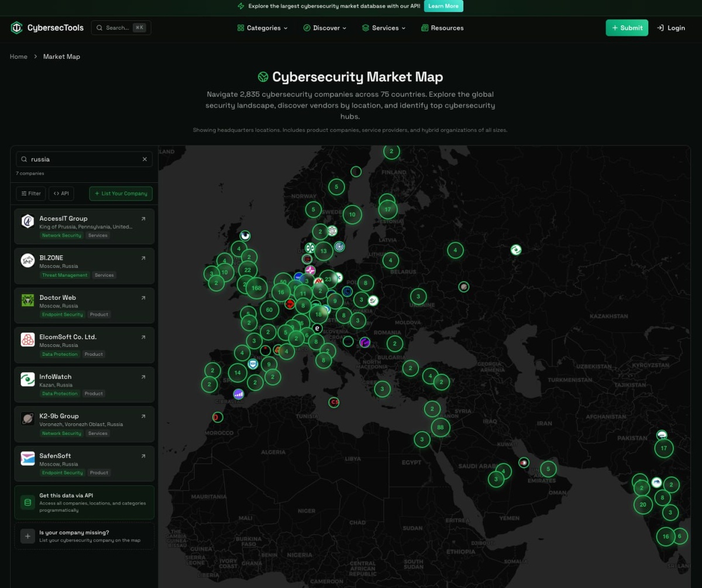The image size is (702, 588).
Task: Select the 22 cluster marker on the map
Action: [247, 270]
